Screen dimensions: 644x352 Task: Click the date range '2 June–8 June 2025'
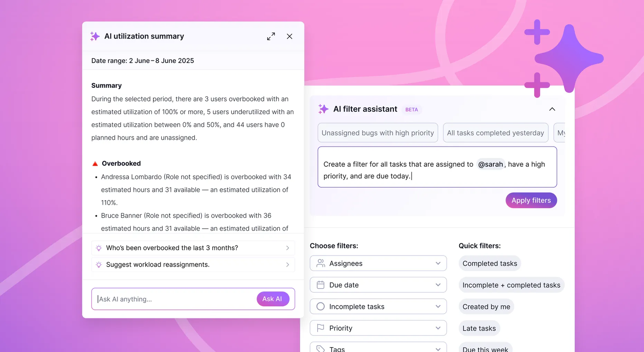coord(161,61)
